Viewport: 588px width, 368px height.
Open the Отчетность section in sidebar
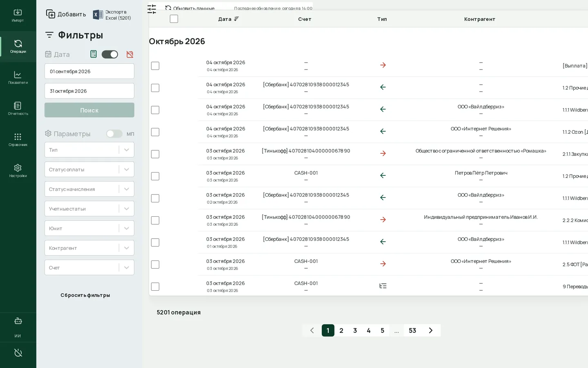18,109
